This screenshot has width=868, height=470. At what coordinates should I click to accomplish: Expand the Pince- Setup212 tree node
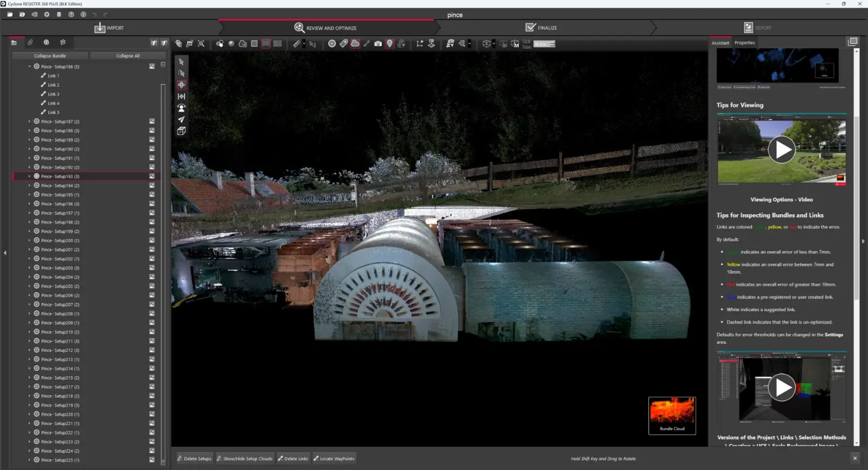point(29,350)
